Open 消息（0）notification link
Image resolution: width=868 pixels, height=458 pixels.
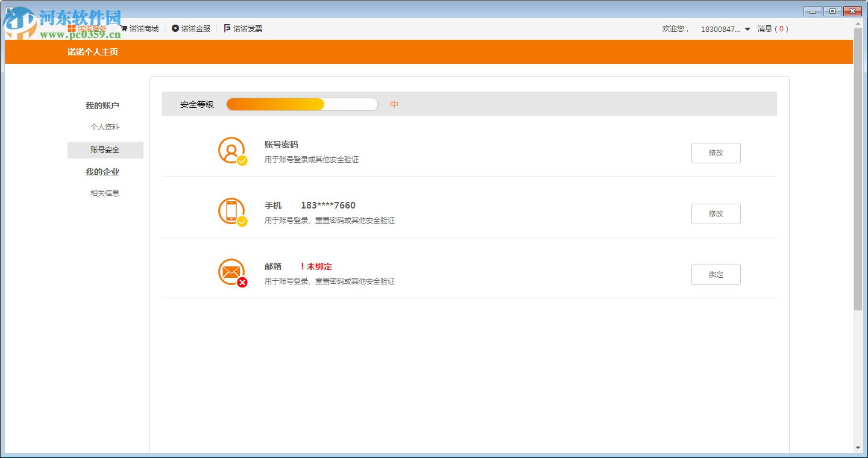pyautogui.click(x=773, y=28)
